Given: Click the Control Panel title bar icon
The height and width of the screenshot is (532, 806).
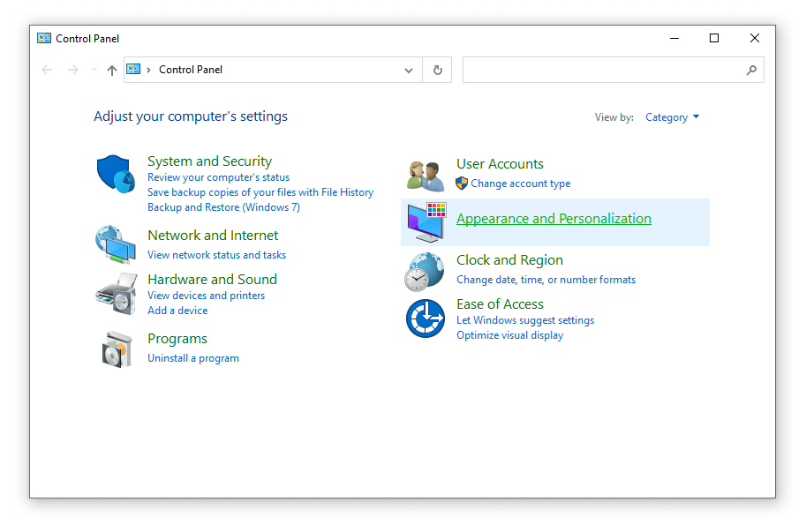Looking at the screenshot, I should pos(44,39).
